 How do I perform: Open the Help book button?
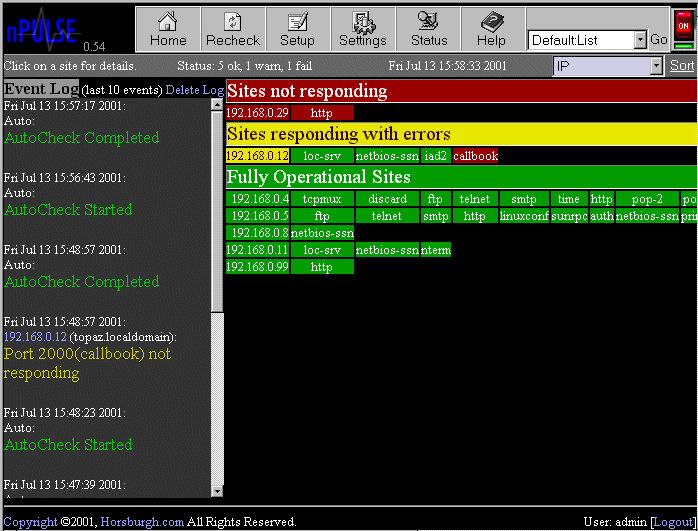tap(492, 29)
